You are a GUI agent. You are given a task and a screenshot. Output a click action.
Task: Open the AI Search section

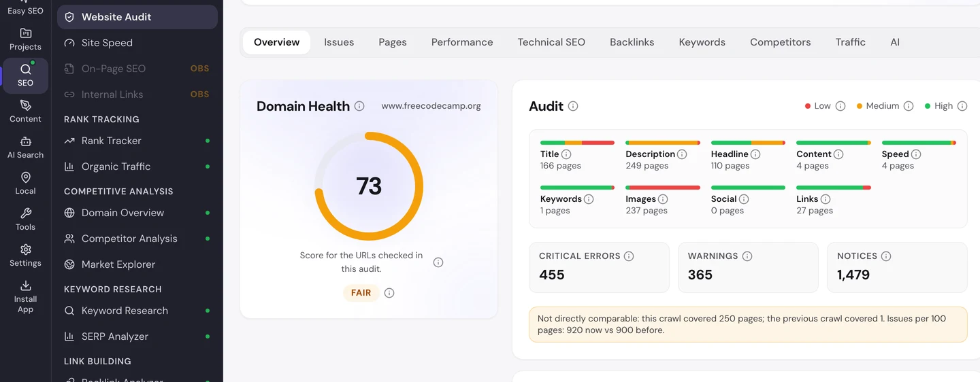(25, 147)
